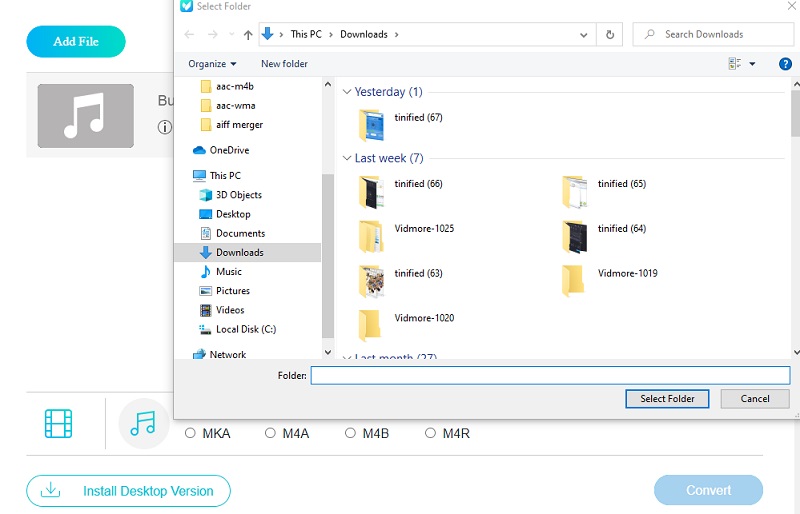Open the Vidmore-1025 folder icon
Screen dimensions: 800x514
(x=371, y=235)
